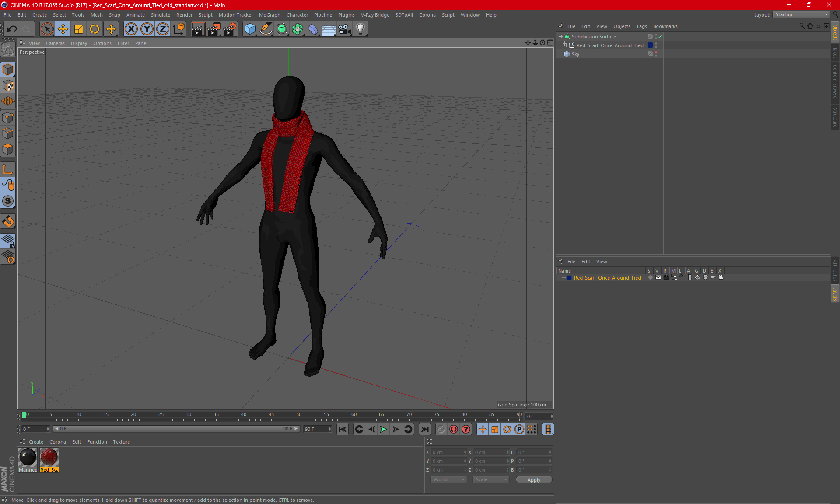Toggle Y axis lock
The height and width of the screenshot is (504, 840).
(x=147, y=29)
